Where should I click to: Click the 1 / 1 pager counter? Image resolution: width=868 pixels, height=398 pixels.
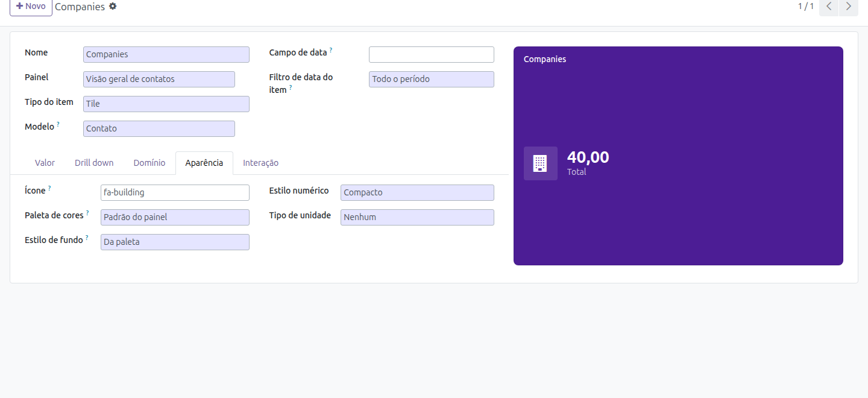point(806,6)
